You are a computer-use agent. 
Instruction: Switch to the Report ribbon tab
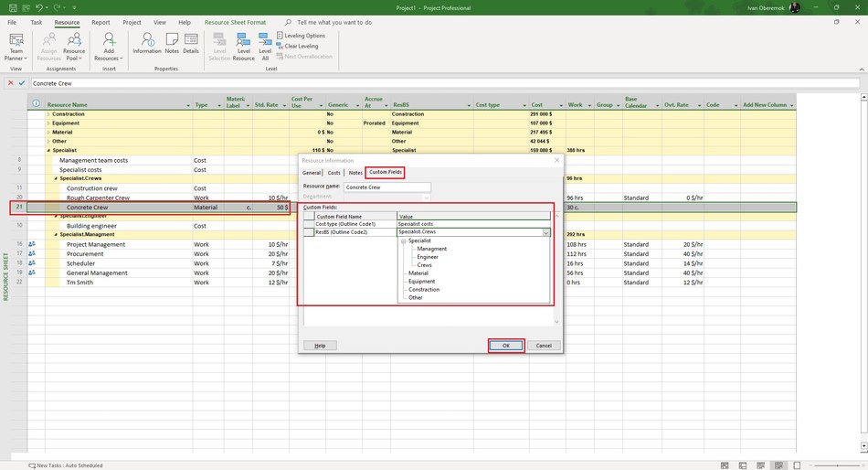point(101,22)
